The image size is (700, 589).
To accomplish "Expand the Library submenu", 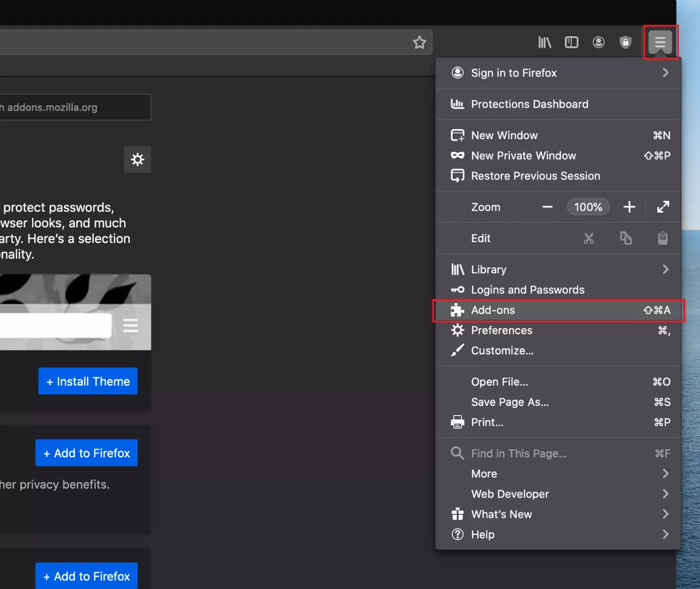I will point(558,270).
